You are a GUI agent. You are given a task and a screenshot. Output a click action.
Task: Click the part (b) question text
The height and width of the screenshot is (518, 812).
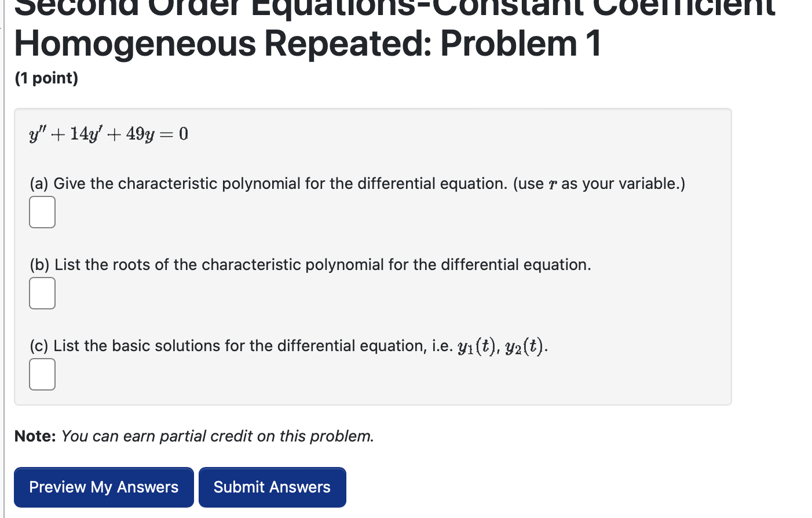[310, 264]
